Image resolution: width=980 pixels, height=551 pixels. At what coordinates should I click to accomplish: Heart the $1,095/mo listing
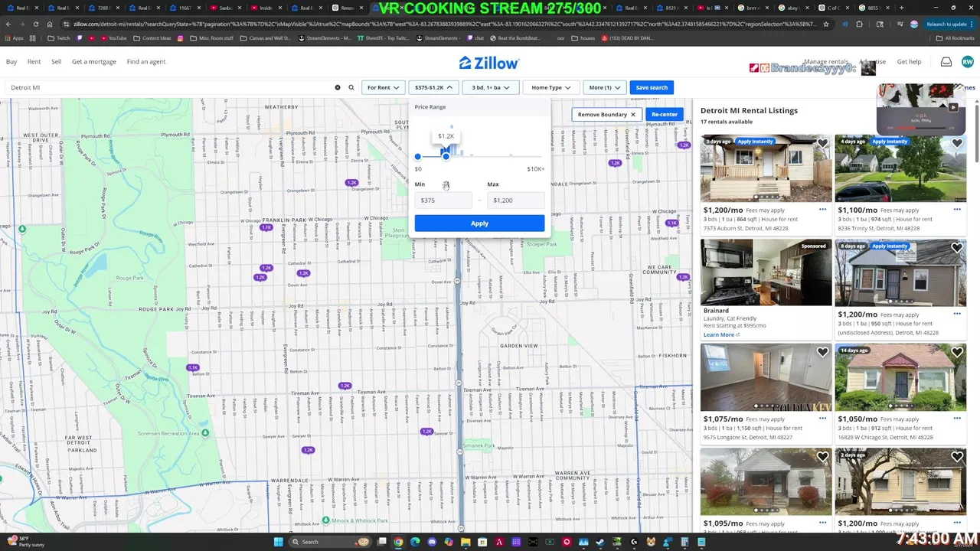coord(822,457)
